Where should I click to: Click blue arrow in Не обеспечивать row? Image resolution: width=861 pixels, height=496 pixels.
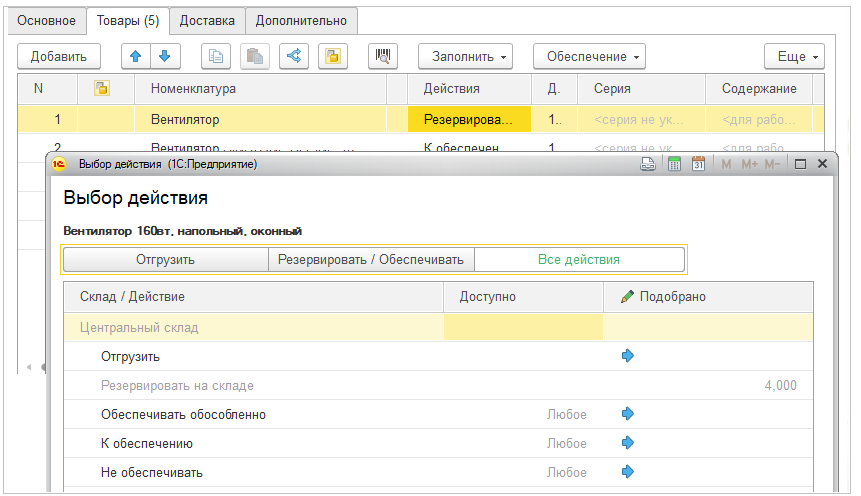(x=628, y=472)
